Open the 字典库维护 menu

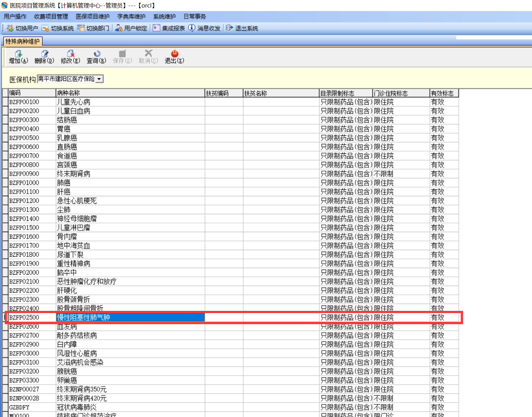(x=131, y=17)
